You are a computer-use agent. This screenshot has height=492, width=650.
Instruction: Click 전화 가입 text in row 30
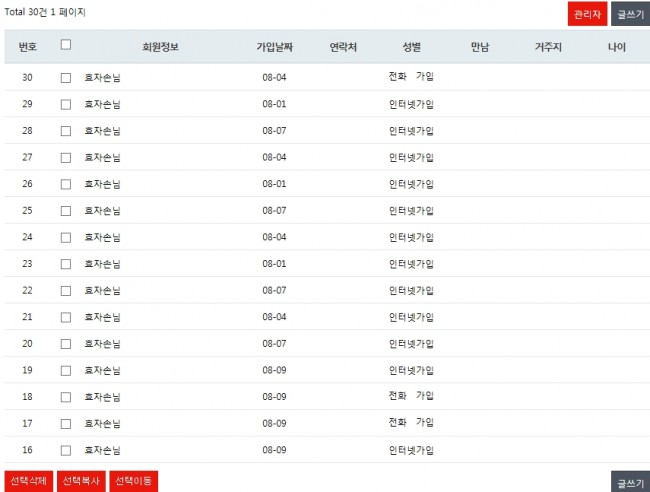point(411,76)
